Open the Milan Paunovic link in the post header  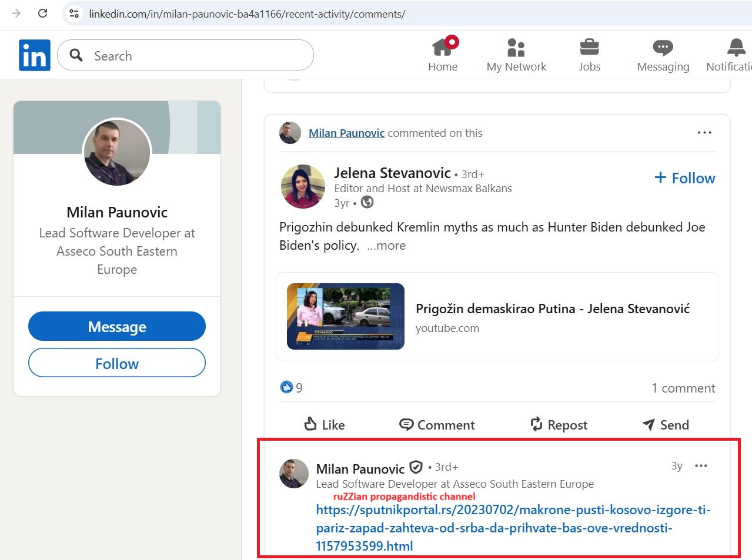coord(346,133)
